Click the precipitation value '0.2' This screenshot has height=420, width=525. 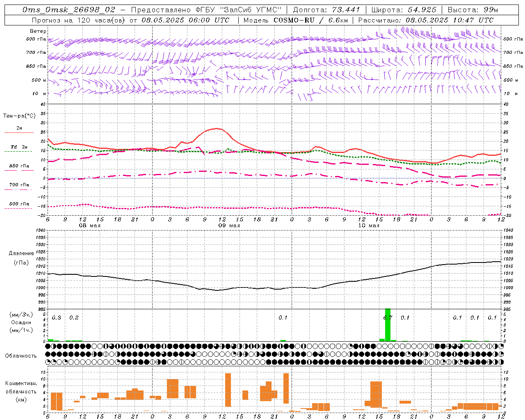(74, 317)
